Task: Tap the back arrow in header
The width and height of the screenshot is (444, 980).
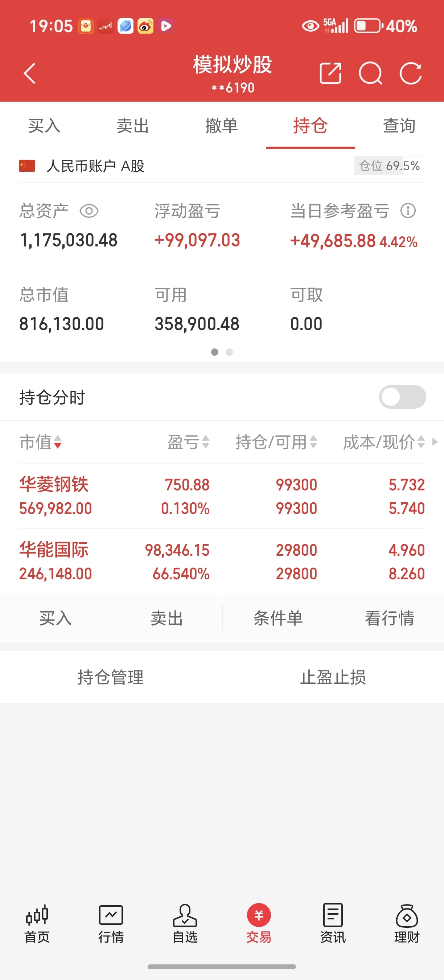Action: coord(30,73)
